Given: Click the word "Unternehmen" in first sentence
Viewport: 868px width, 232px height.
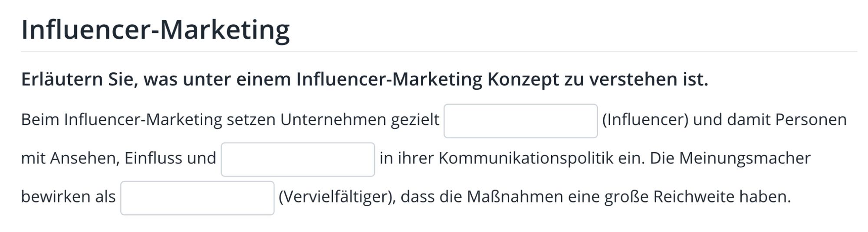Looking at the screenshot, I should [x=333, y=120].
